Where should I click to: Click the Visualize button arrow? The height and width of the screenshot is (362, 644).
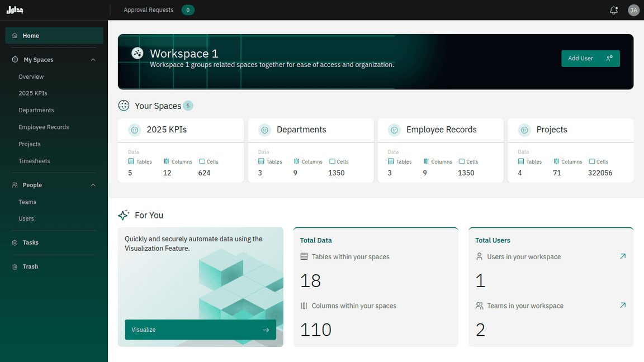coord(266,330)
